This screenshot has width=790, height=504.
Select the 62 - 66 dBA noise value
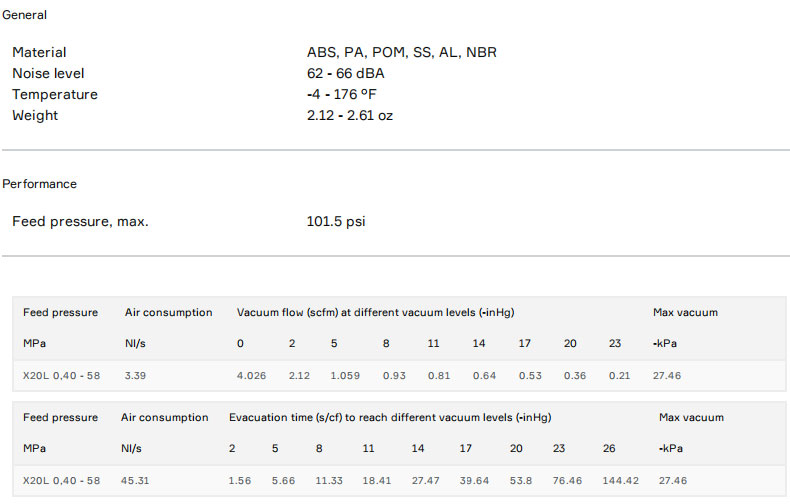(x=345, y=73)
